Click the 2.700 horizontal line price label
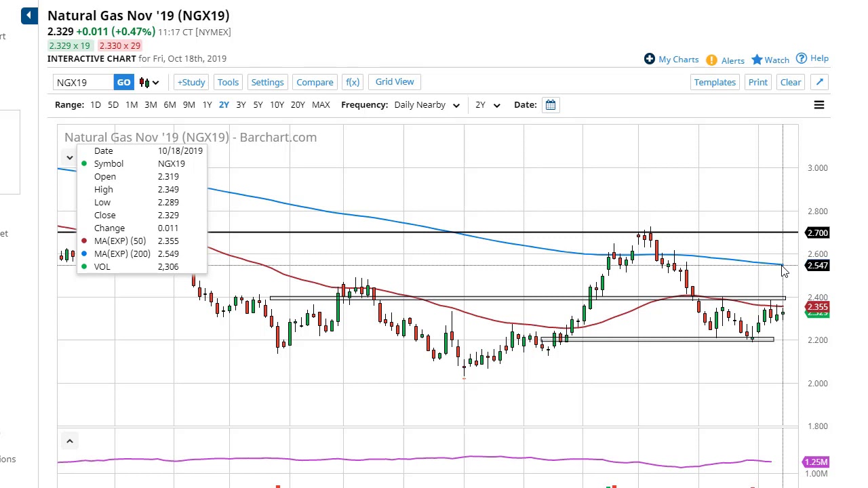Image resolution: width=868 pixels, height=488 pixels. (817, 233)
